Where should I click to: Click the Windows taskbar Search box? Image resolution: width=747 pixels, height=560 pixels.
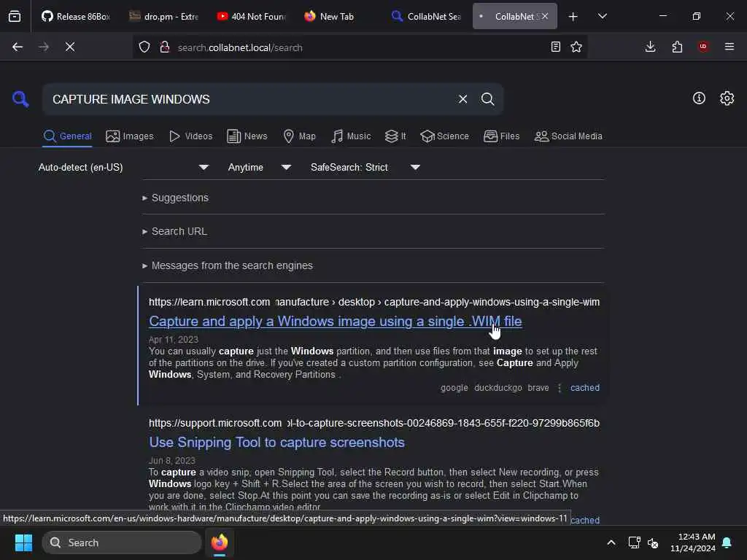click(x=122, y=542)
